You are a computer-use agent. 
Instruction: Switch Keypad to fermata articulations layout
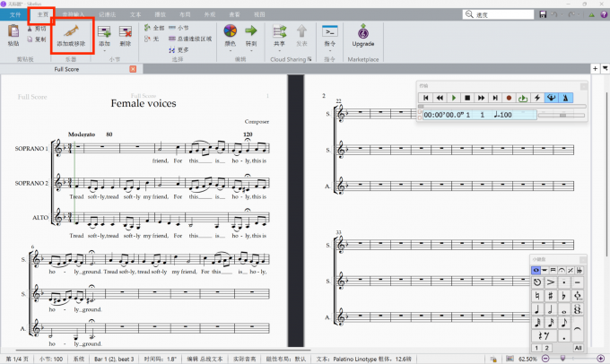(562, 270)
